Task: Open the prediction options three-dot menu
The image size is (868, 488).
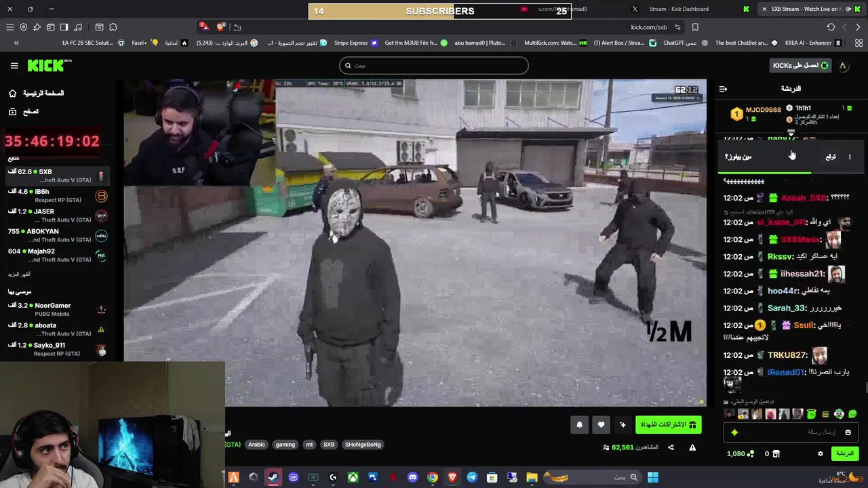Action: [849, 157]
